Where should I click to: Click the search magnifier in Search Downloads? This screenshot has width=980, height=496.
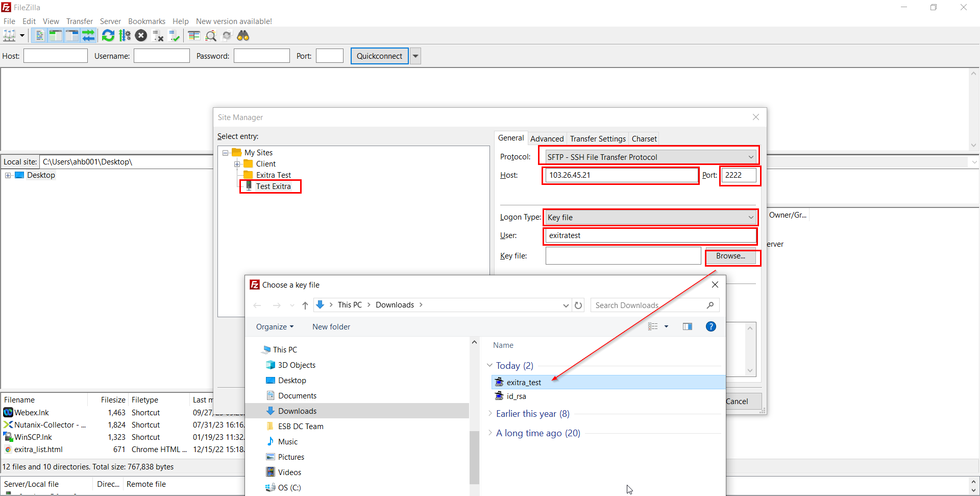[710, 305]
